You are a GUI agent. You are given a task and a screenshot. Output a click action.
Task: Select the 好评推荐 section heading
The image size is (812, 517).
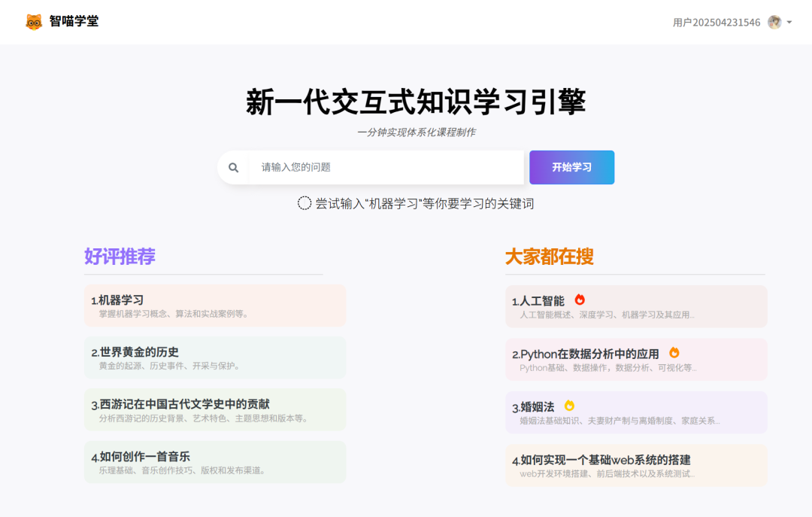click(x=121, y=257)
